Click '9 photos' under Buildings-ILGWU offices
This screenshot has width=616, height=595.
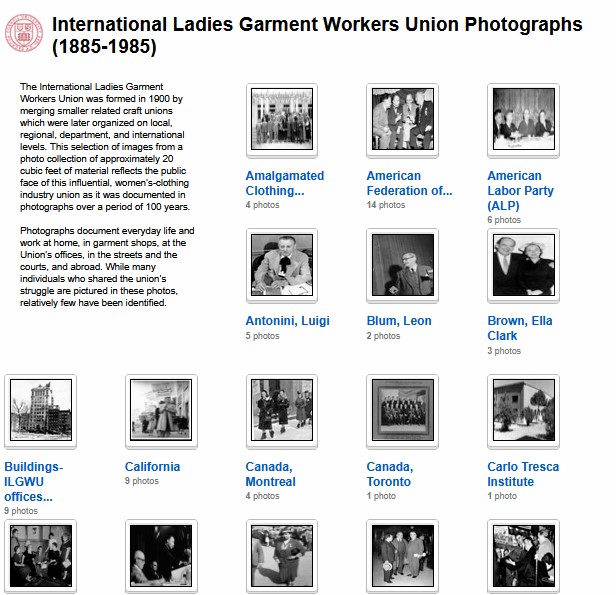(x=21, y=511)
